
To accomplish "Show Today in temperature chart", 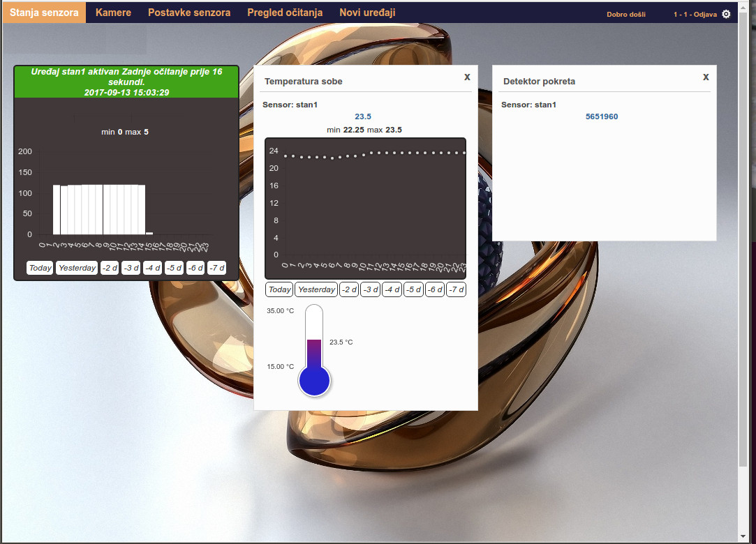I will pyautogui.click(x=279, y=289).
